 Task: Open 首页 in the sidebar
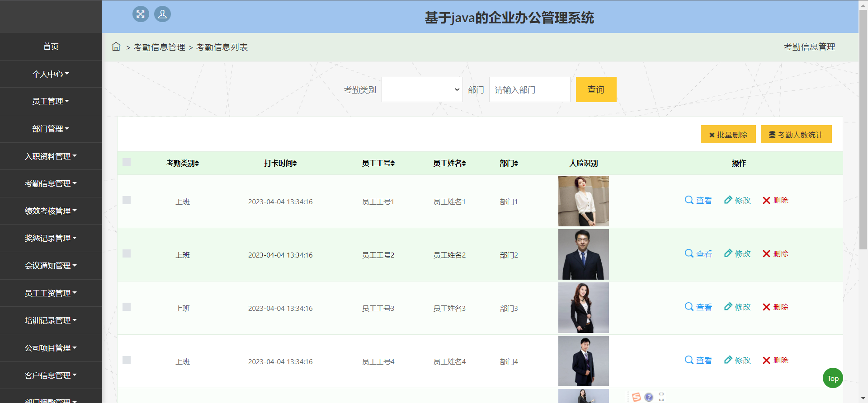point(51,47)
